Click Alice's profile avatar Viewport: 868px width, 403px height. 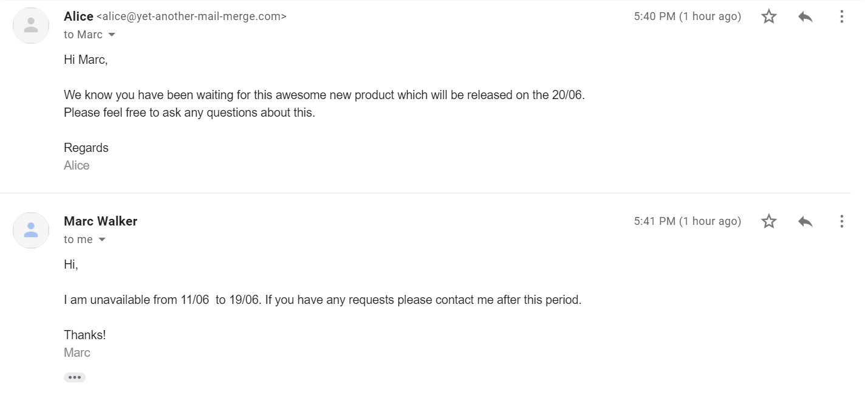(x=31, y=26)
